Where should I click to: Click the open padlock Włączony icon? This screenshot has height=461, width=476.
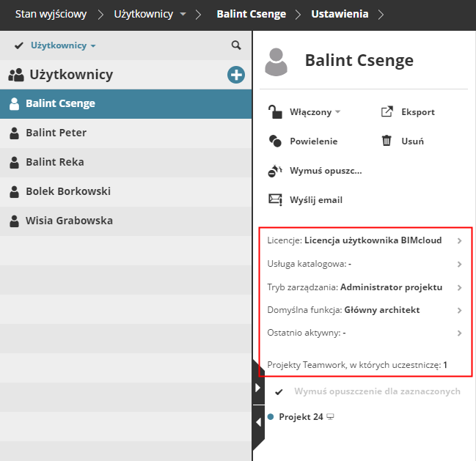coord(275,112)
